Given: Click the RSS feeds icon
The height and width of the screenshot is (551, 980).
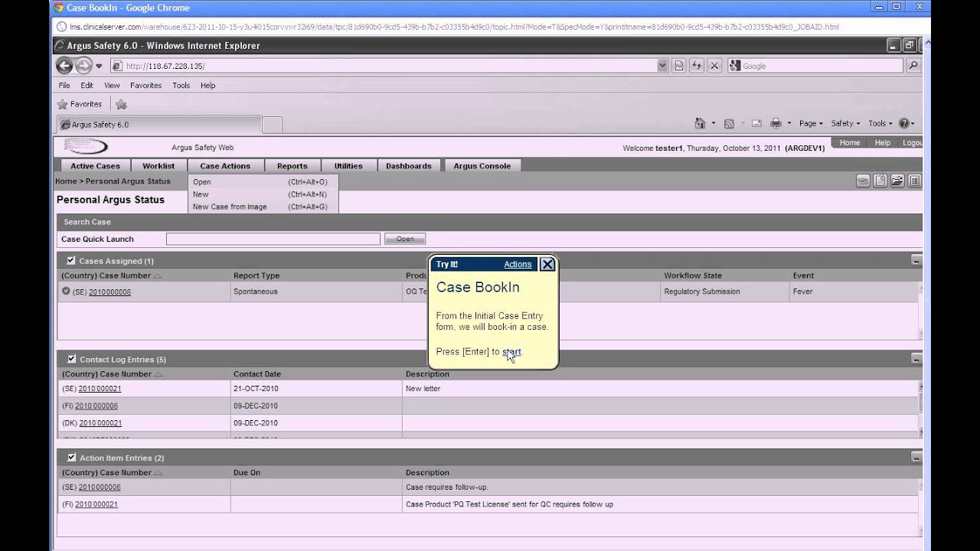Looking at the screenshot, I should (729, 123).
